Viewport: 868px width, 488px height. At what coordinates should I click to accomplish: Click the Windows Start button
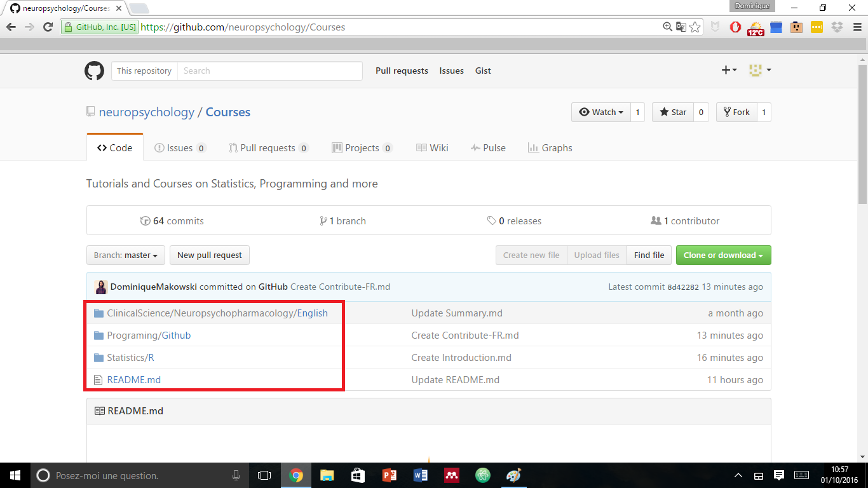click(15, 475)
